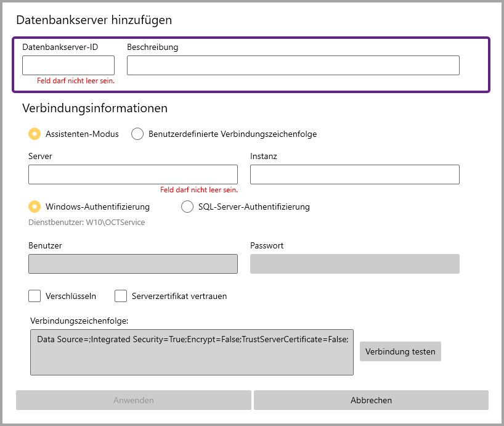Click the Datenbankserver-ID input field

[68, 65]
